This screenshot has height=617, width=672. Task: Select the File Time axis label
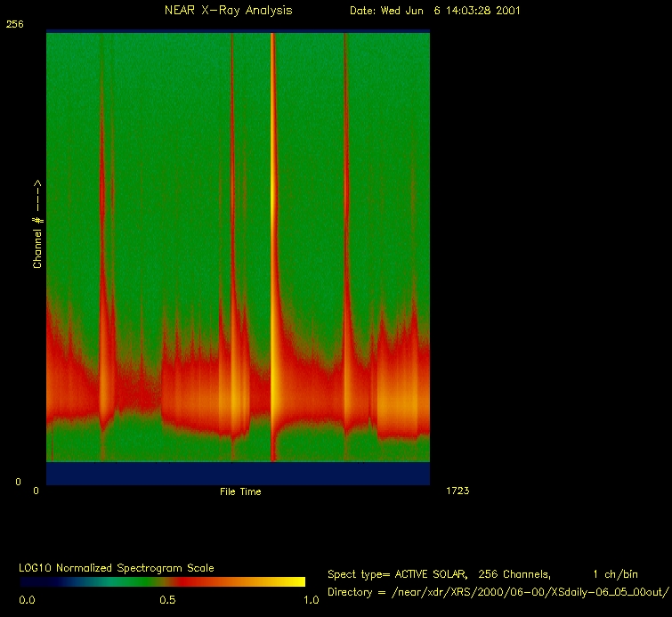(x=240, y=491)
